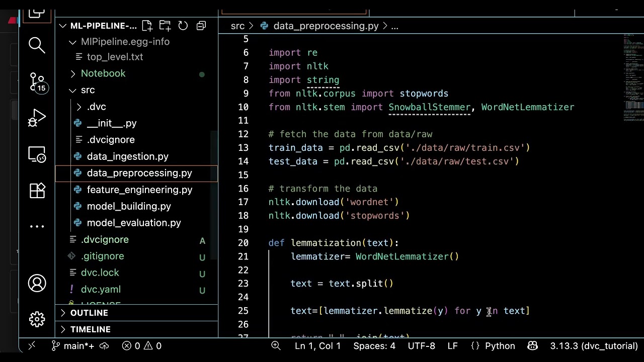Refresh the explorer file tree

[x=183, y=26]
